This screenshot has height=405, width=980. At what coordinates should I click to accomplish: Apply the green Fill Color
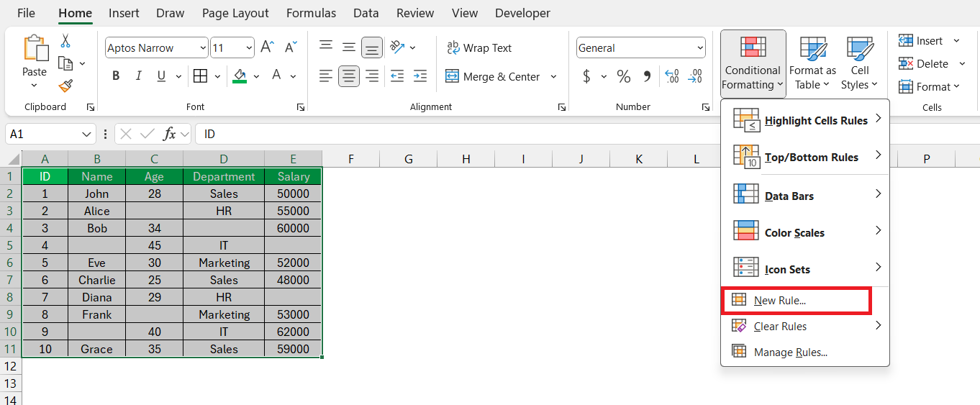click(x=240, y=76)
